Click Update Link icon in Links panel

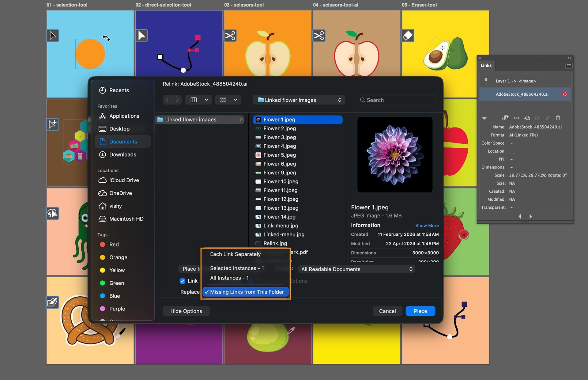point(537,118)
